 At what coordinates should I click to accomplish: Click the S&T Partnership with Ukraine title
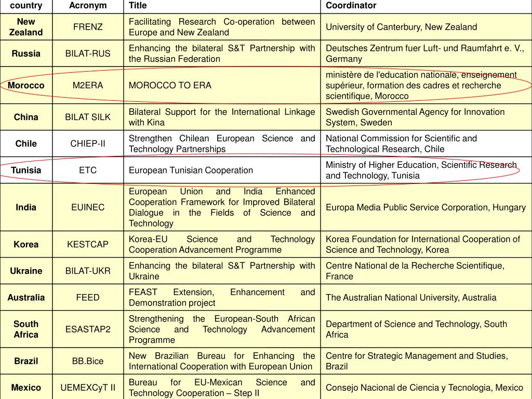click(222, 271)
